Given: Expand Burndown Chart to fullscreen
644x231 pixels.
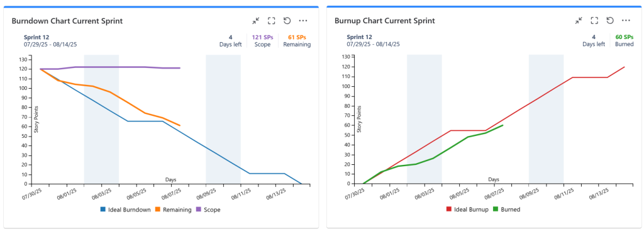Looking at the screenshot, I should 271,21.
